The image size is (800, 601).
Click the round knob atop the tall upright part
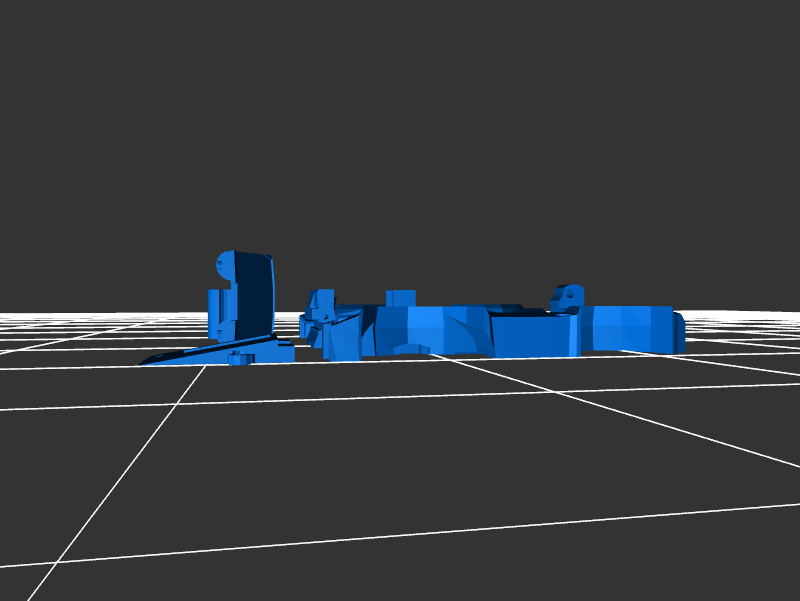click(x=225, y=265)
